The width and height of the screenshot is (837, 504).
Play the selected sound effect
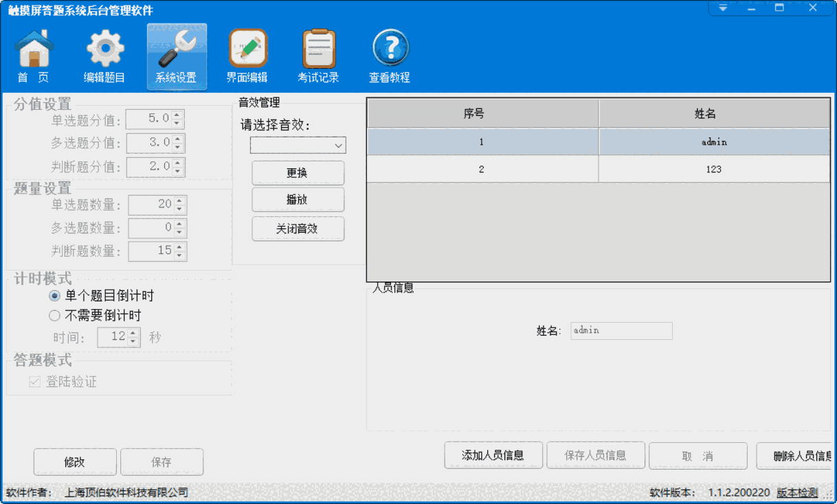click(298, 200)
